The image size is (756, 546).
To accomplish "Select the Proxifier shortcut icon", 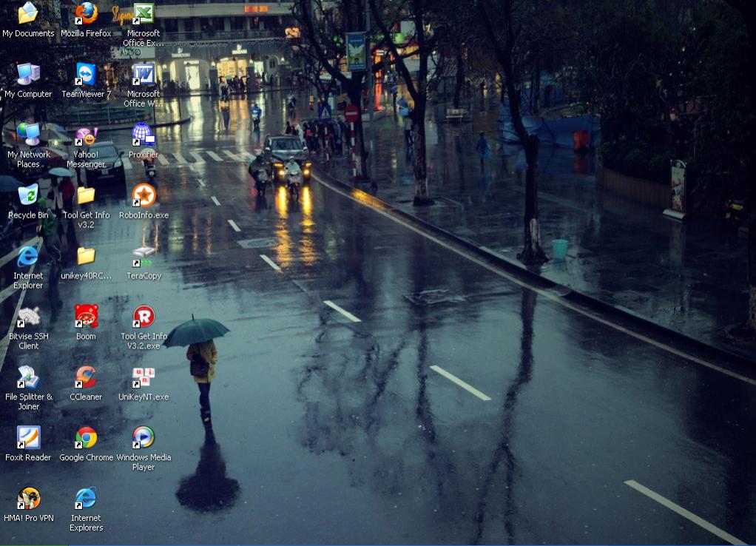I will tap(144, 135).
